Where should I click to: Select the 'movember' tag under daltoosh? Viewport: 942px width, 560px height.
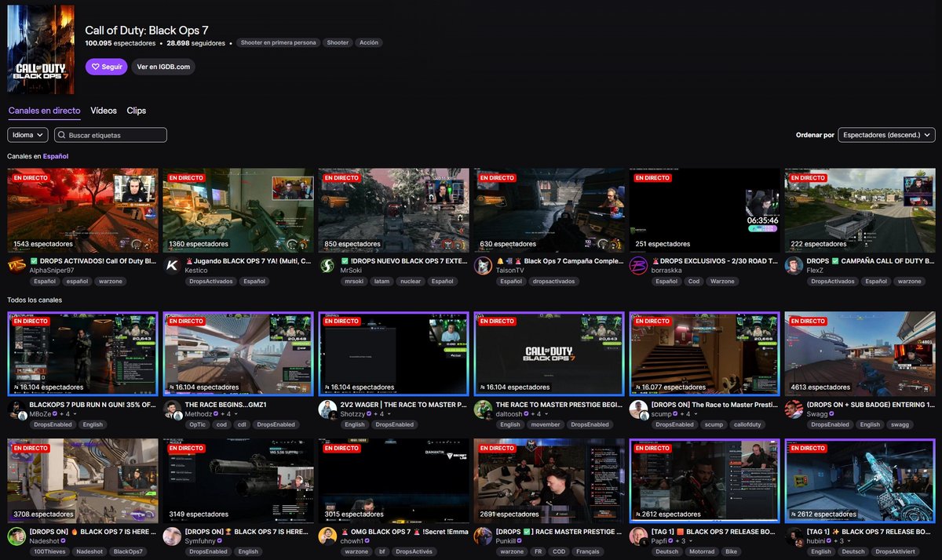544,424
